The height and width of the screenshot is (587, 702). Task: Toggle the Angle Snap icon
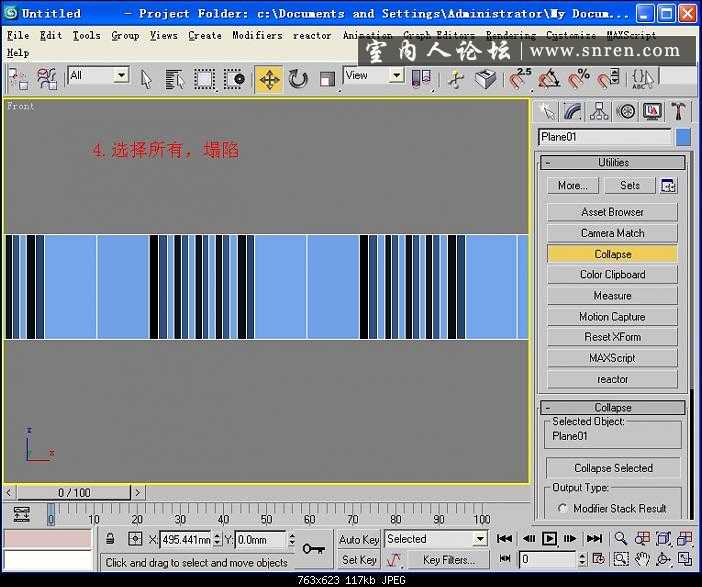[549, 80]
